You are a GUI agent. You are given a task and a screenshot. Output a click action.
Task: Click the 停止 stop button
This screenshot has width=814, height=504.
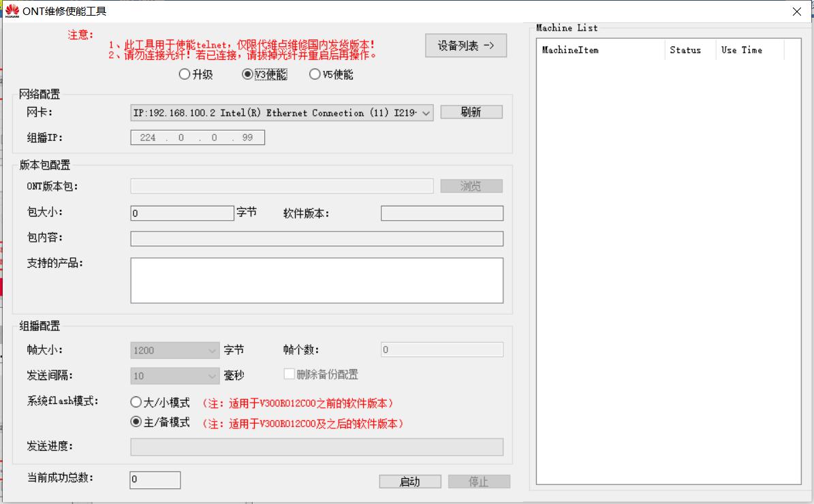(x=479, y=482)
